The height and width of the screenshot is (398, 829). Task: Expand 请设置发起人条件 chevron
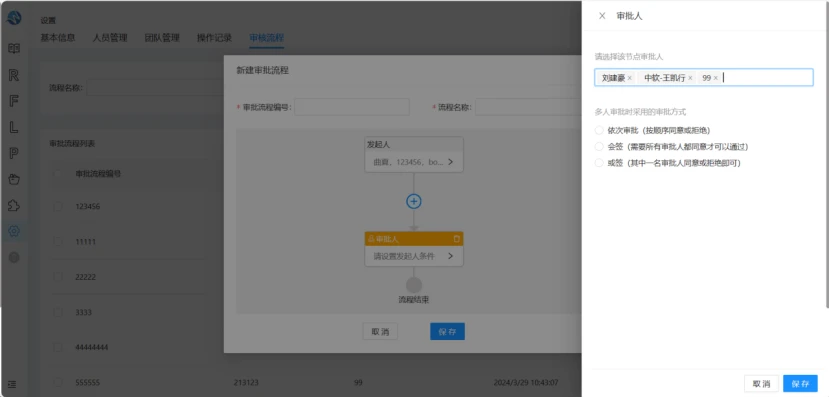click(450, 256)
